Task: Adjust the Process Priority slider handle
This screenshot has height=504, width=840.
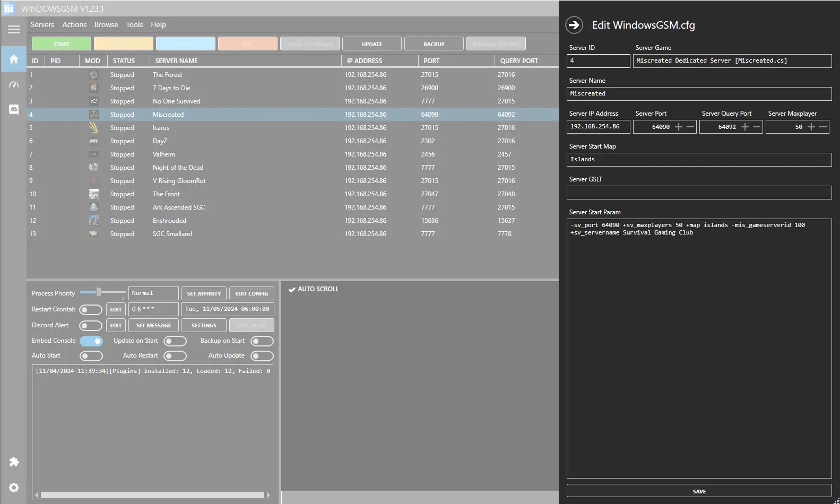Action: (99, 292)
